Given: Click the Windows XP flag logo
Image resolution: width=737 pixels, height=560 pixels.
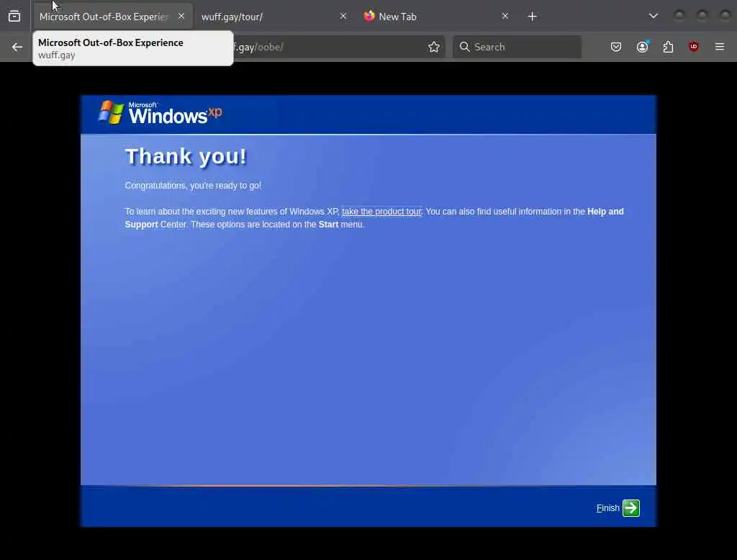Looking at the screenshot, I should point(111,112).
